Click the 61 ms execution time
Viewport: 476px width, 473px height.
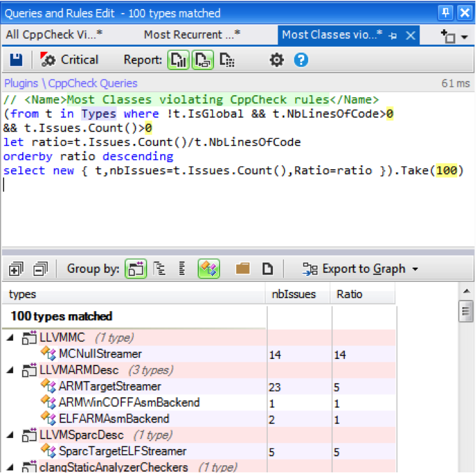pyautogui.click(x=455, y=83)
